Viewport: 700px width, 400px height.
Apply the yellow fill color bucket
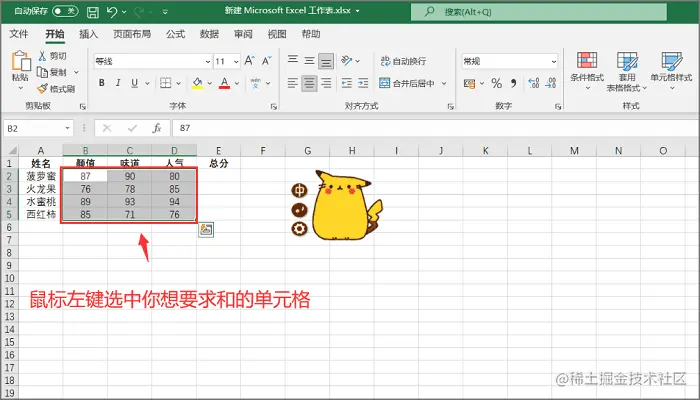[198, 83]
